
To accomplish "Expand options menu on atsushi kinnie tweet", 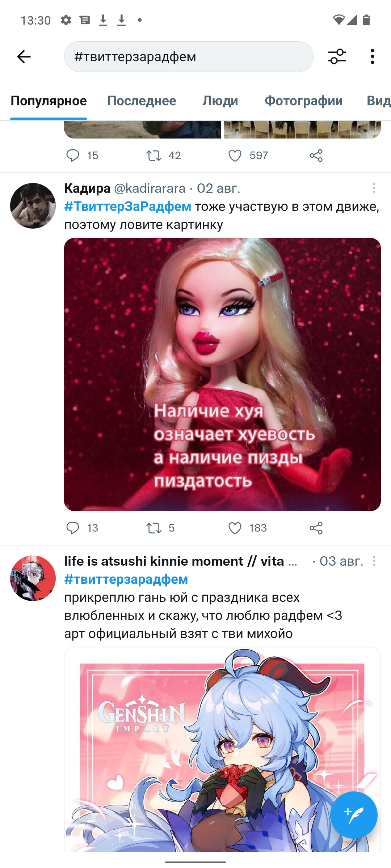I will [x=374, y=561].
